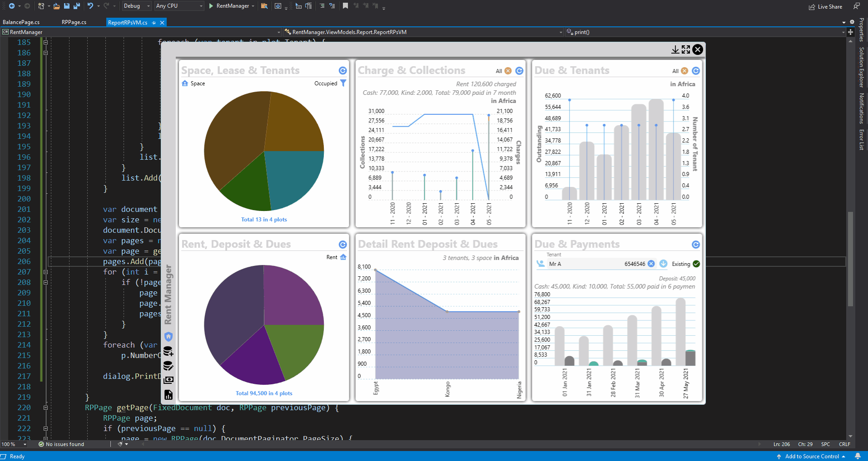Click the 'Total 13 in 4 plots' text
The width and height of the screenshot is (868, 461).
click(x=264, y=220)
